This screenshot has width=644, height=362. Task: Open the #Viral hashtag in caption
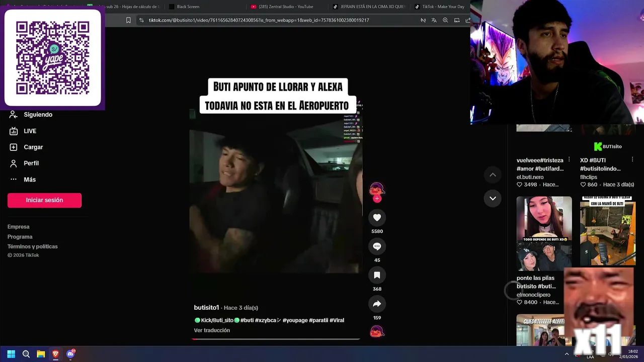click(x=337, y=320)
